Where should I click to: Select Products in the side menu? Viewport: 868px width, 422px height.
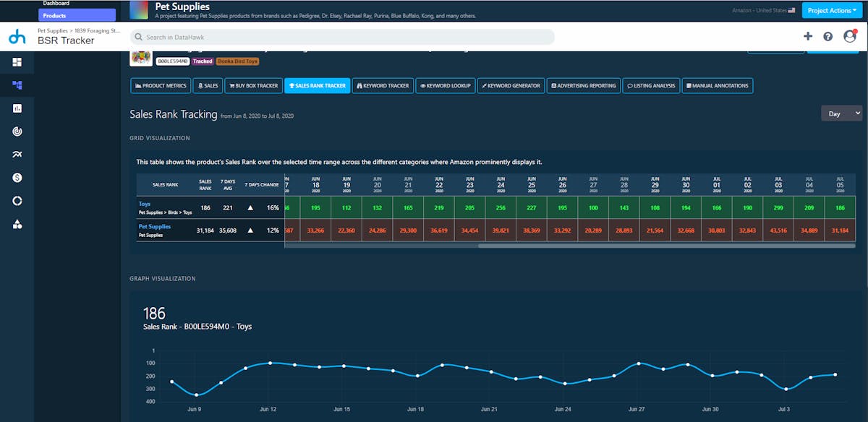click(77, 15)
